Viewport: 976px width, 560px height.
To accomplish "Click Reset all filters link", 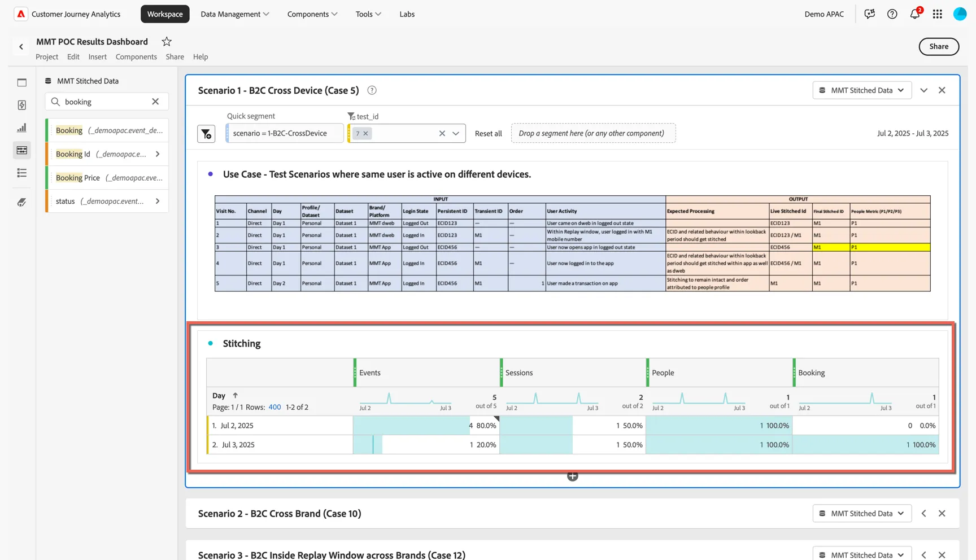I will [488, 133].
